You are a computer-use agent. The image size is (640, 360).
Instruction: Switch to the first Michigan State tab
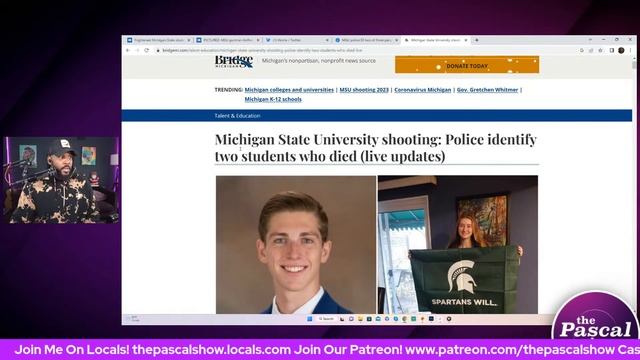click(158, 40)
